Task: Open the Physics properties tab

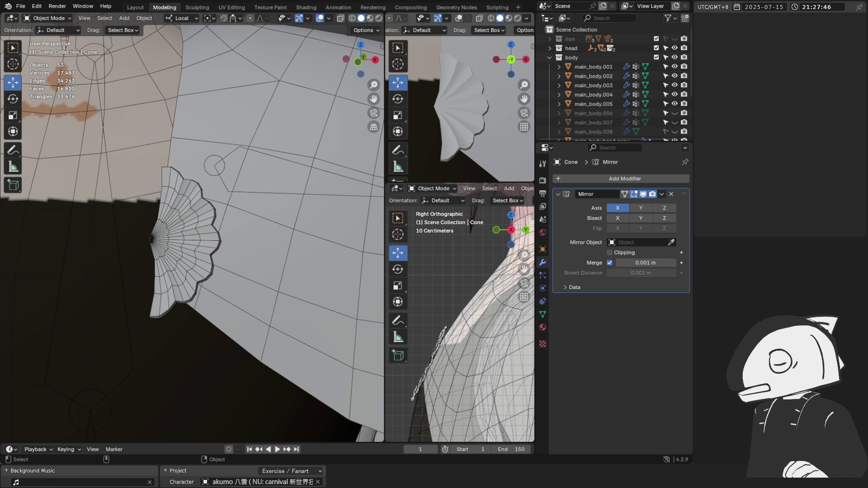Action: tap(542, 288)
